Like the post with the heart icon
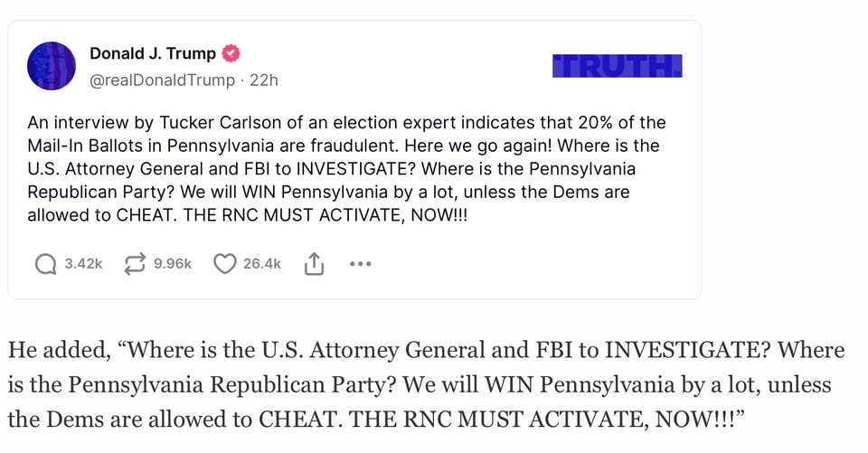Image resolution: width=868 pixels, height=453 pixels. (224, 264)
